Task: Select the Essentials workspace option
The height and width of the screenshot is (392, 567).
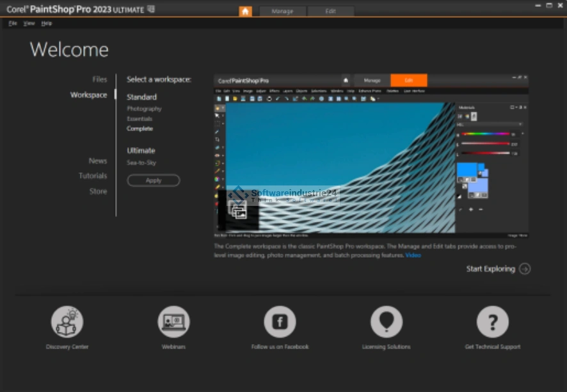Action: pyautogui.click(x=140, y=119)
